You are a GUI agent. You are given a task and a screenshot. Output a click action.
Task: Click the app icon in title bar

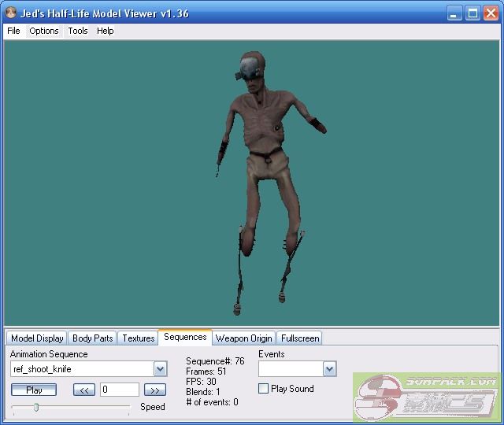(11, 13)
